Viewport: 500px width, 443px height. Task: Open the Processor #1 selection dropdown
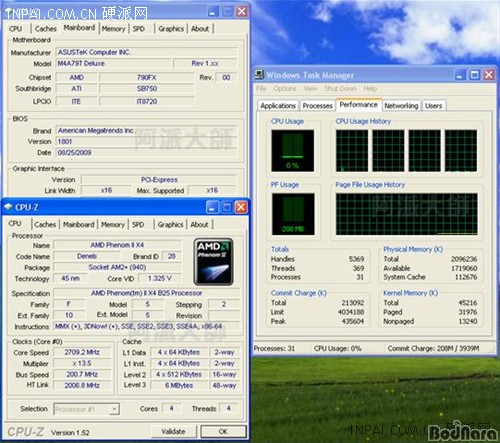pyautogui.click(x=115, y=409)
